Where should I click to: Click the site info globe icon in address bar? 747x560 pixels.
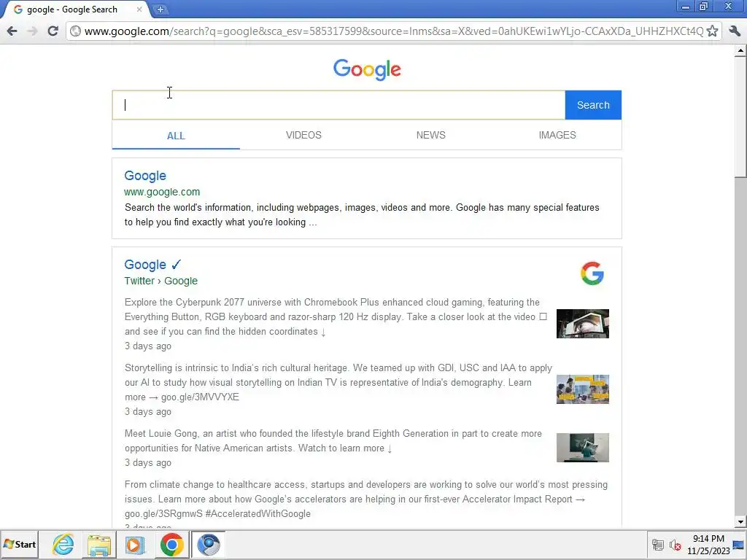click(75, 31)
